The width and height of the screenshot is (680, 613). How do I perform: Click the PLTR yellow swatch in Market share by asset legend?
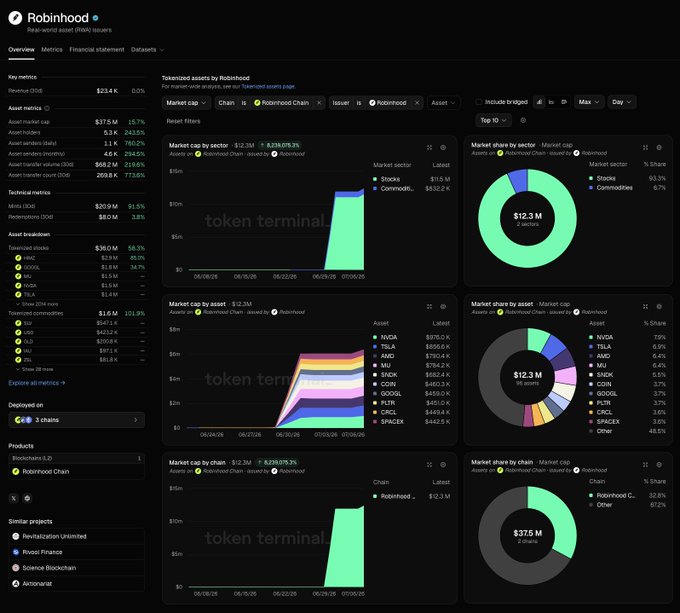[x=591, y=403]
